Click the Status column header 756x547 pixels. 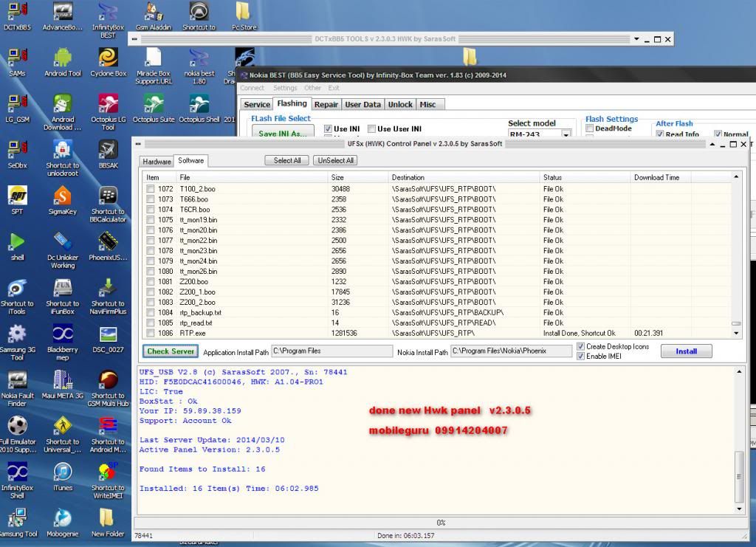coord(585,177)
